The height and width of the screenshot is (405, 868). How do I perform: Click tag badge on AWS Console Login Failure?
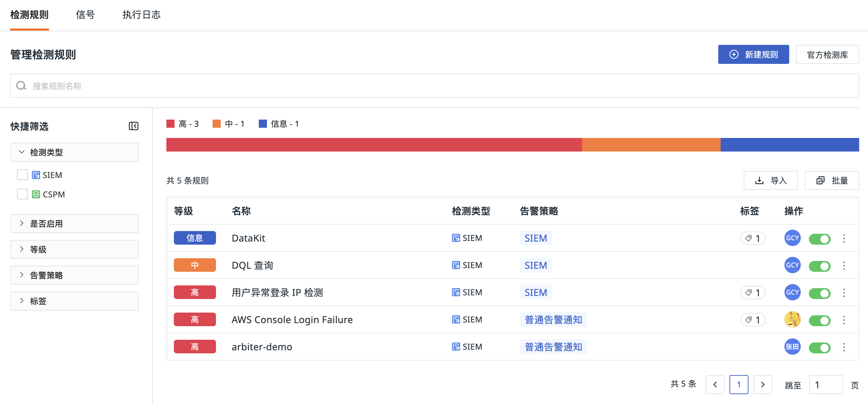753,320
